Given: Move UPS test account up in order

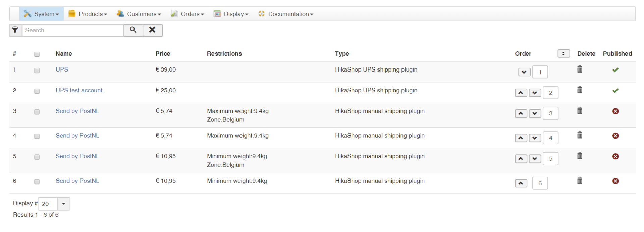Looking at the screenshot, I should coord(521,93).
